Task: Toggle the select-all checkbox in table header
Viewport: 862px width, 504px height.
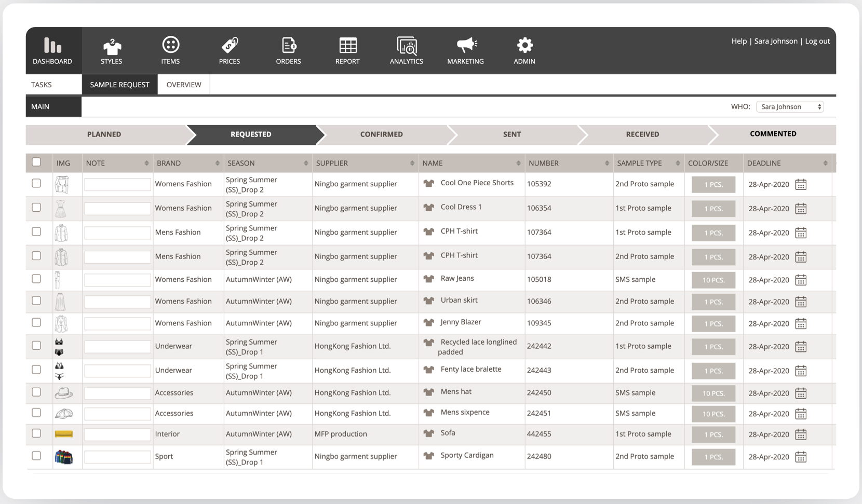Action: click(36, 162)
